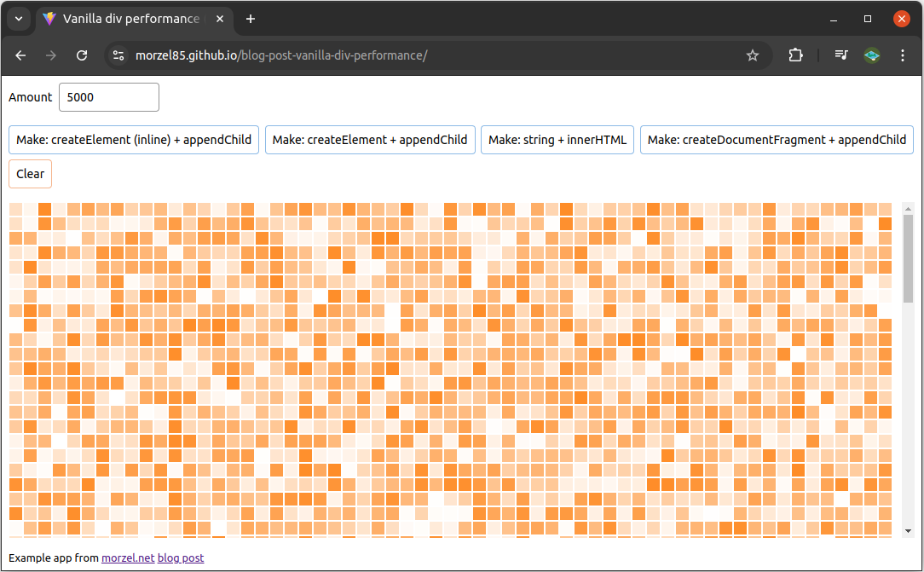Image resolution: width=924 pixels, height=572 pixels.
Task: Click Make: createElement + appendChild button
Action: click(x=370, y=140)
